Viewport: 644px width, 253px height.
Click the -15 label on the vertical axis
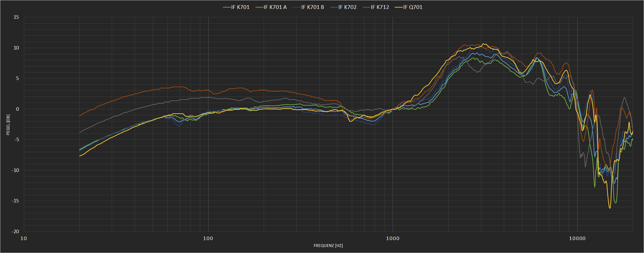15,201
